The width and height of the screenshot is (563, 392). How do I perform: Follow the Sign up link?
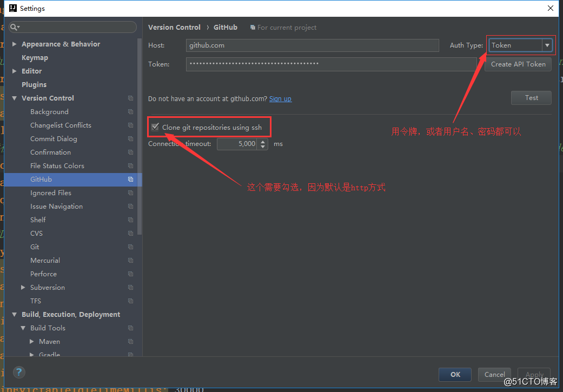coord(281,99)
